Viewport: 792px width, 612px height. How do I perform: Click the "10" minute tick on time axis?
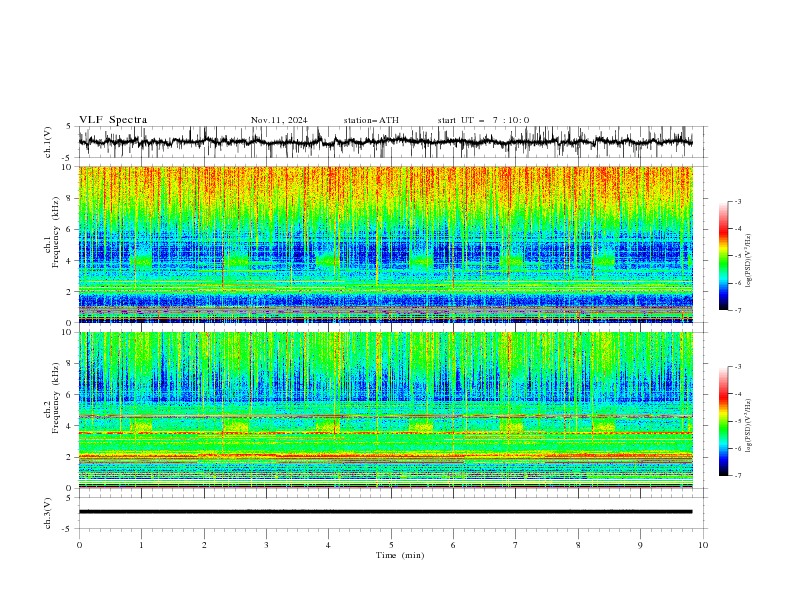point(703,545)
